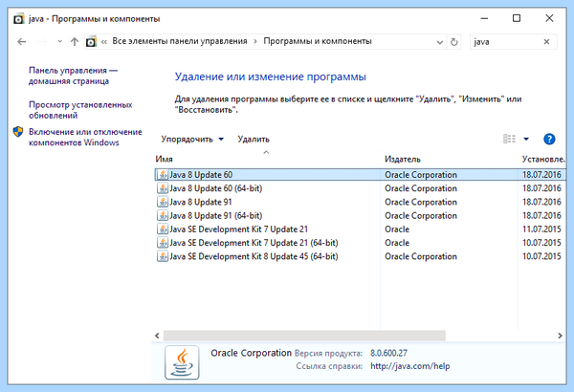574x392 pixels.
Task: Open 'Включение или отключение компонентов Windows'
Action: tap(85, 137)
